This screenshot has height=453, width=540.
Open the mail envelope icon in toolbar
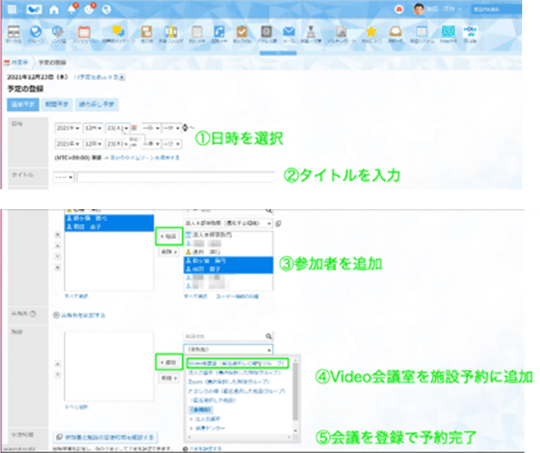289,32
